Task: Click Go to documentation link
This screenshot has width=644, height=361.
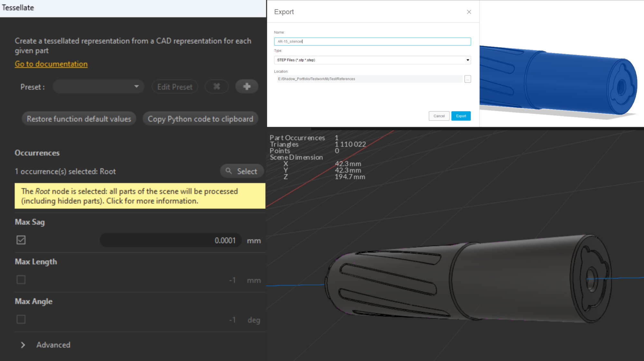Action: pyautogui.click(x=51, y=64)
